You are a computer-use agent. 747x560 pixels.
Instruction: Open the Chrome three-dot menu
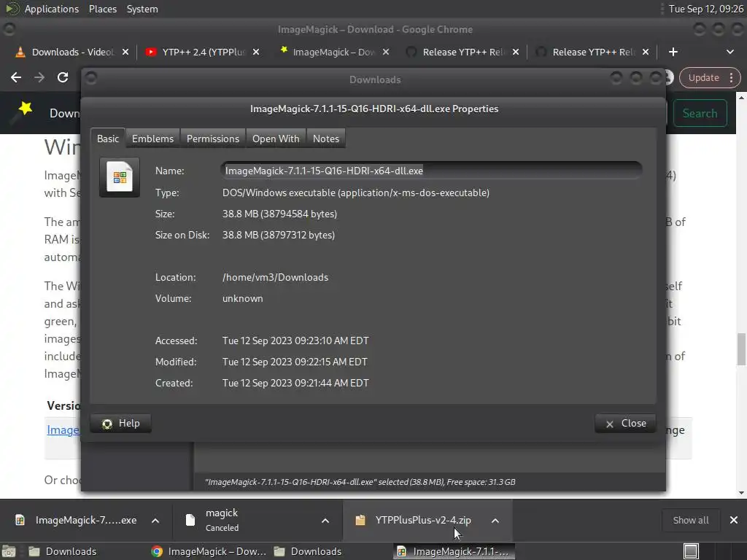click(x=731, y=77)
